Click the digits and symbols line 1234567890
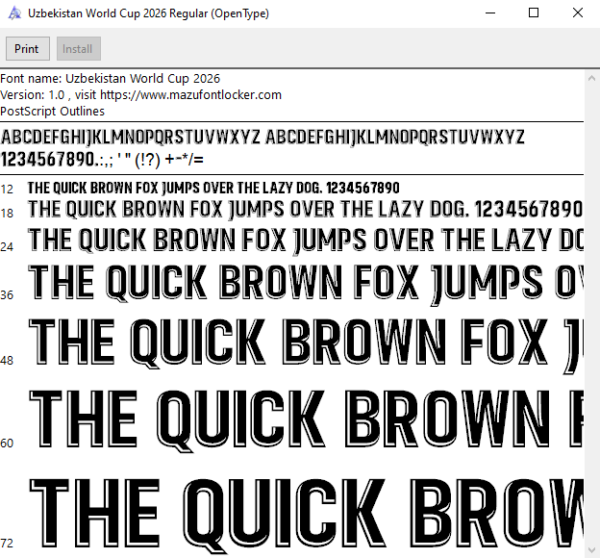Viewport: 600px width, 558px height. [x=102, y=160]
